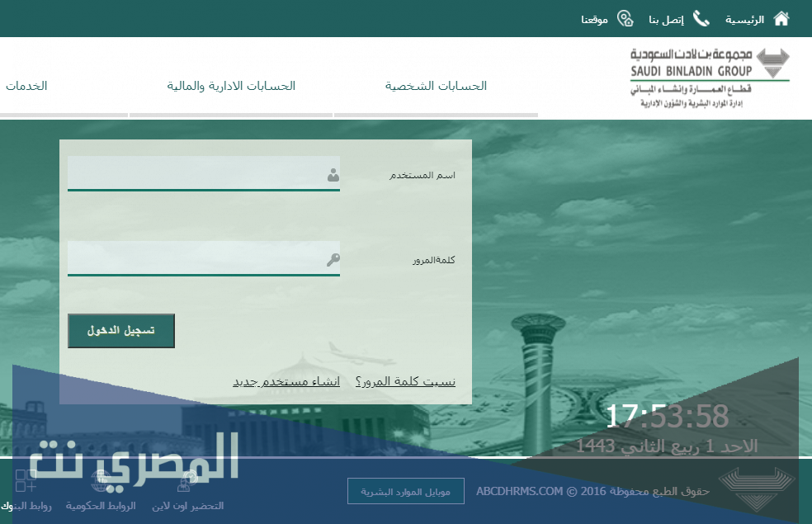Image resolution: width=812 pixels, height=524 pixels.
Task: Focus the كلمة المرور password input field
Action: [x=196, y=258]
